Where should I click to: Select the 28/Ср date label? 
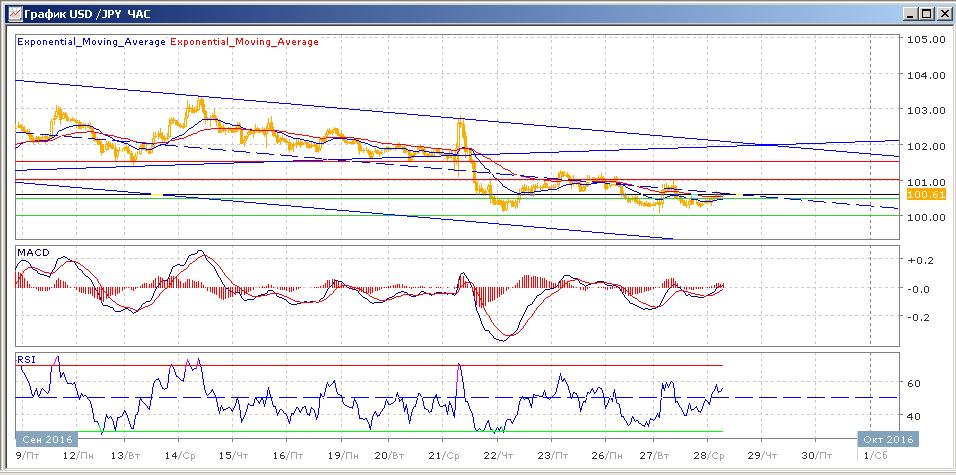pos(709,455)
